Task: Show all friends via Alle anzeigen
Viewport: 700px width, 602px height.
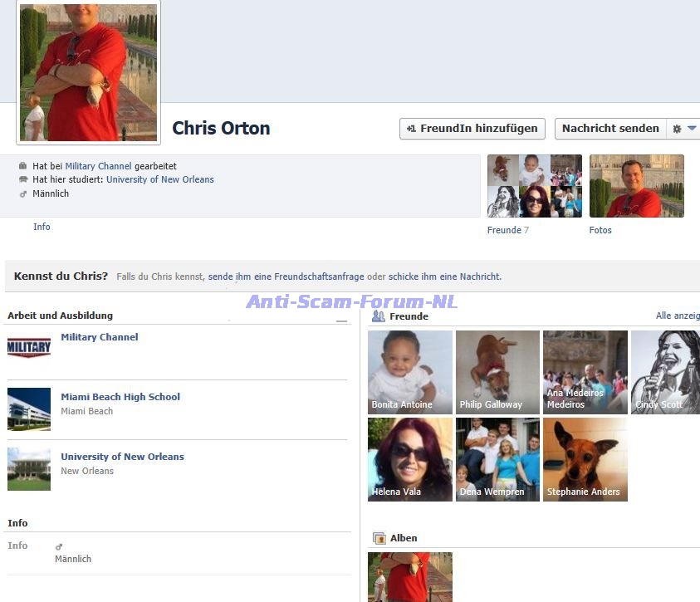Action: pyautogui.click(x=677, y=316)
